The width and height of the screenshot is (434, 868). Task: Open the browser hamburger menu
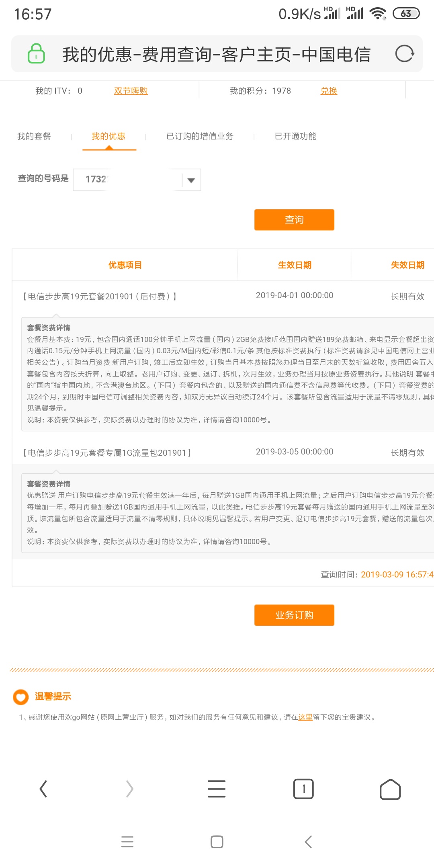[217, 789]
